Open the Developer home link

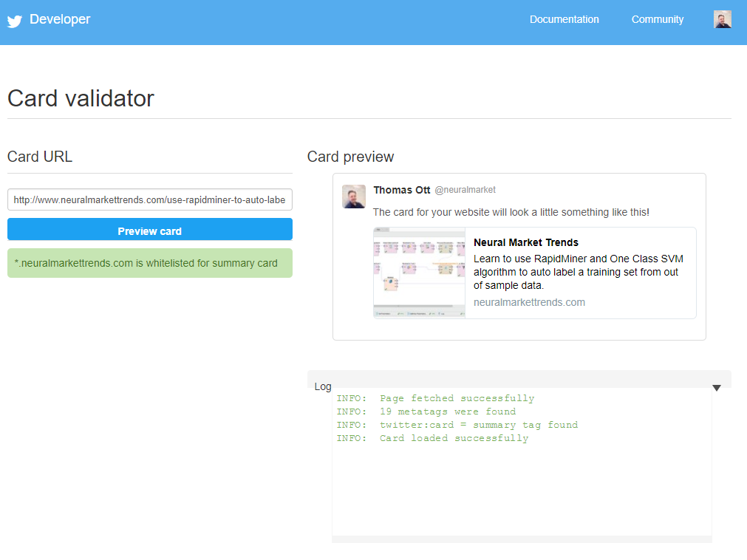(60, 19)
